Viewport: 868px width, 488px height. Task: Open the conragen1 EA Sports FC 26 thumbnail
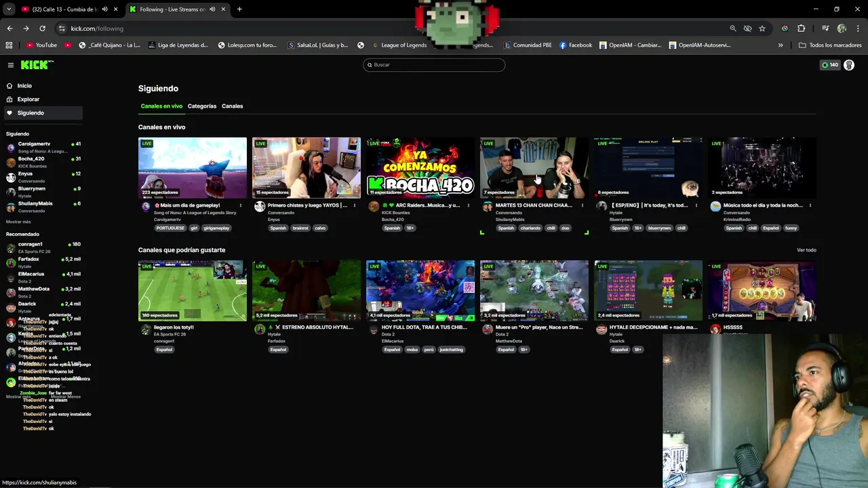(x=193, y=291)
